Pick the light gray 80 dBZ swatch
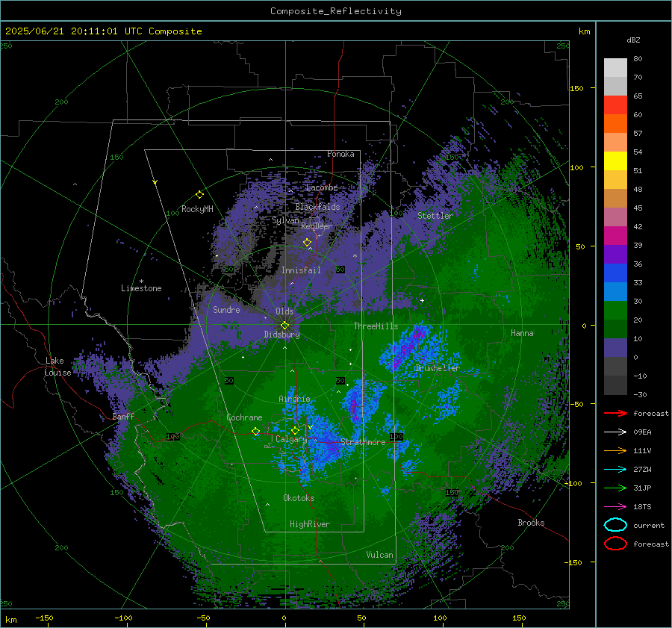 (x=615, y=67)
